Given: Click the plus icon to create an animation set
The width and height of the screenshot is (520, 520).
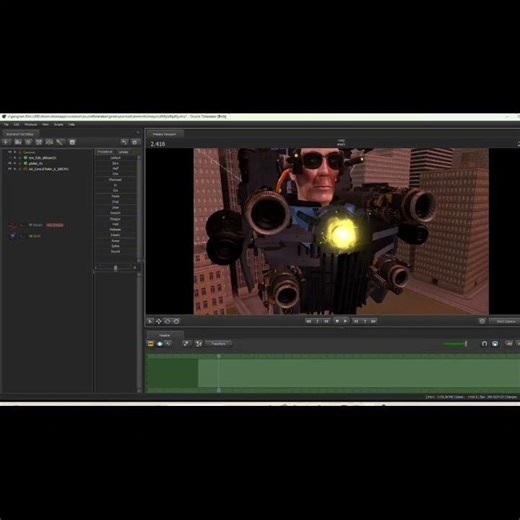Looking at the screenshot, I should (x=7, y=142).
